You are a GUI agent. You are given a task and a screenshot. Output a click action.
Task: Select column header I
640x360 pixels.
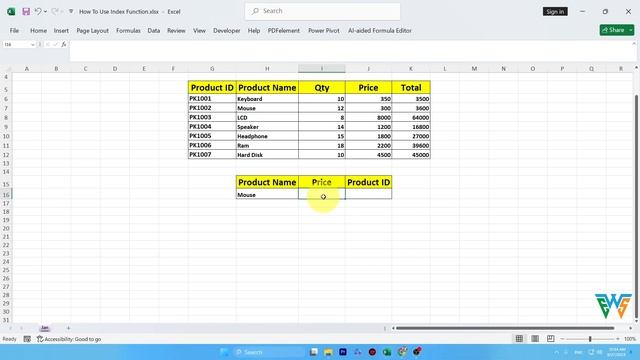[x=322, y=69]
